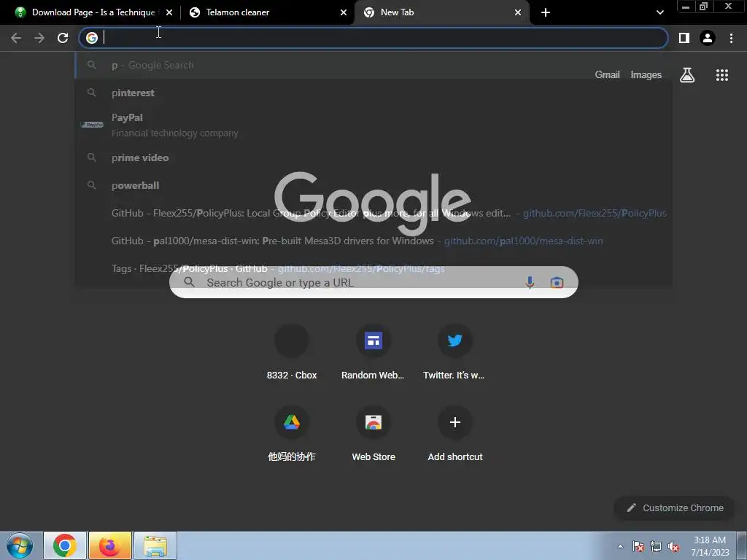
Task: Expand the tab search dropdown arrow
Action: (x=659, y=12)
